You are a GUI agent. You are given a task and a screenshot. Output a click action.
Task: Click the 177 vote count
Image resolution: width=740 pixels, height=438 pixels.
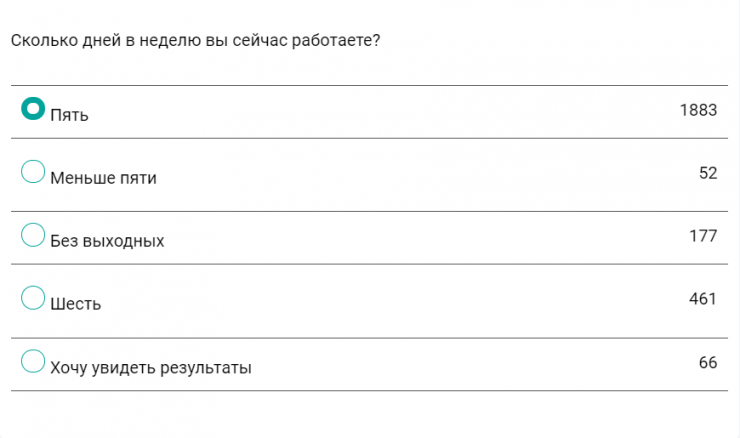tap(703, 236)
